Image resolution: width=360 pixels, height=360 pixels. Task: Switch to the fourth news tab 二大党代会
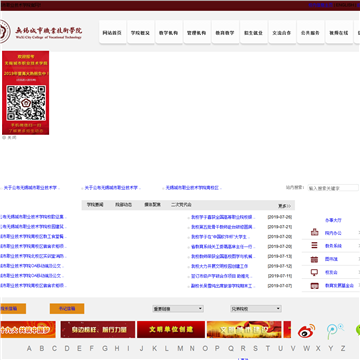click(181, 205)
